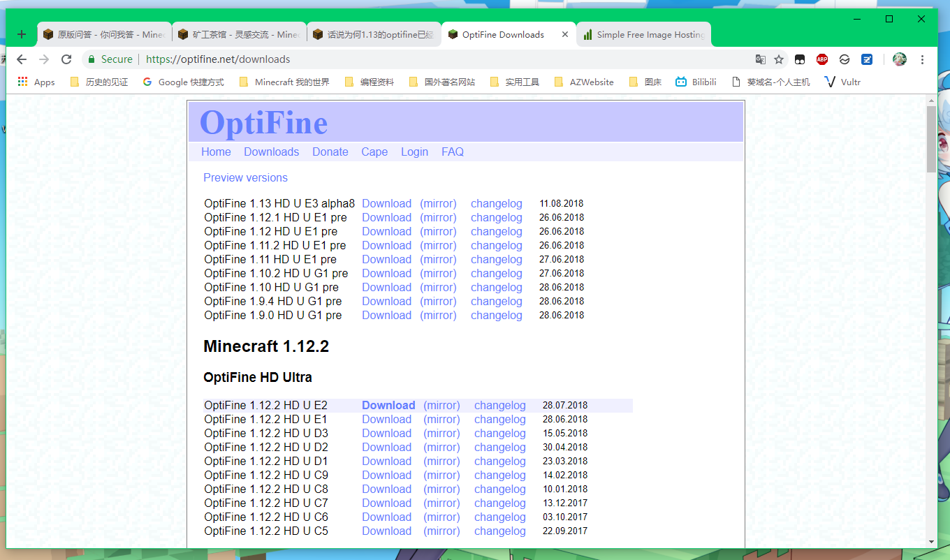This screenshot has width=950, height=560.
Task: Switch to the 话说为何1.13的optifine tab
Action: click(374, 34)
